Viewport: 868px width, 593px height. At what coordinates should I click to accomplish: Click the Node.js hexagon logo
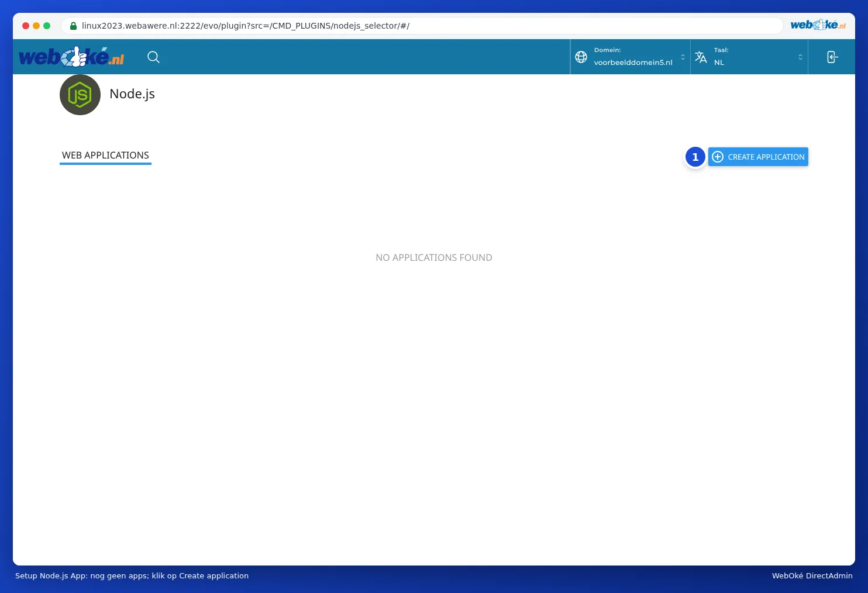click(80, 95)
